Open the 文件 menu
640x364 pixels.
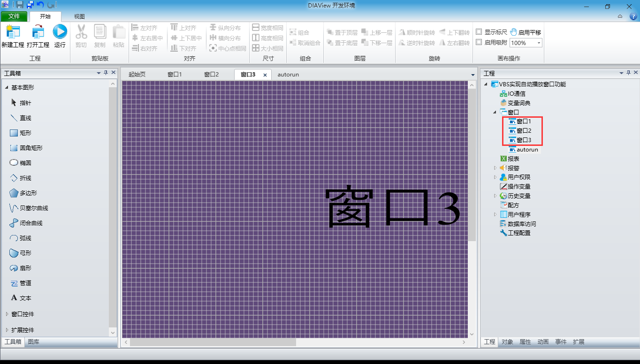coord(14,16)
